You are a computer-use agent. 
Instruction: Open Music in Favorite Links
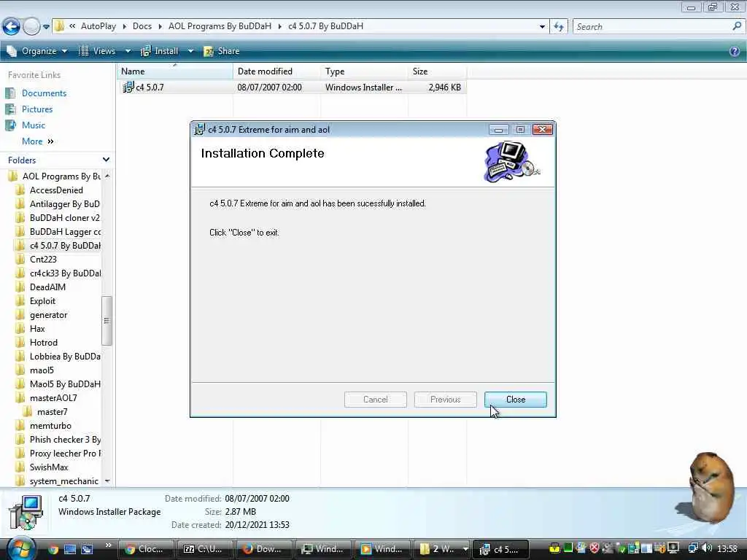tap(34, 125)
